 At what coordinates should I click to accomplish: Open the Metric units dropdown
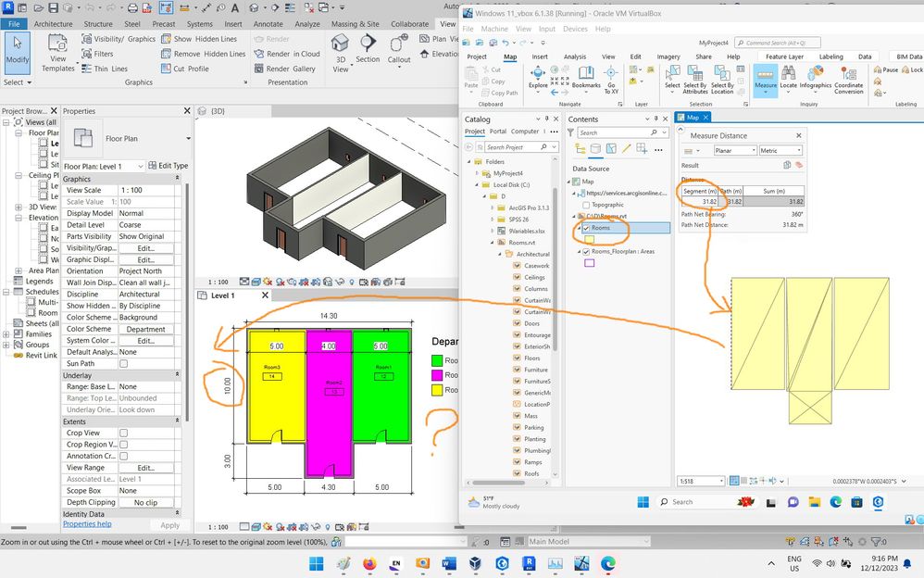780,150
